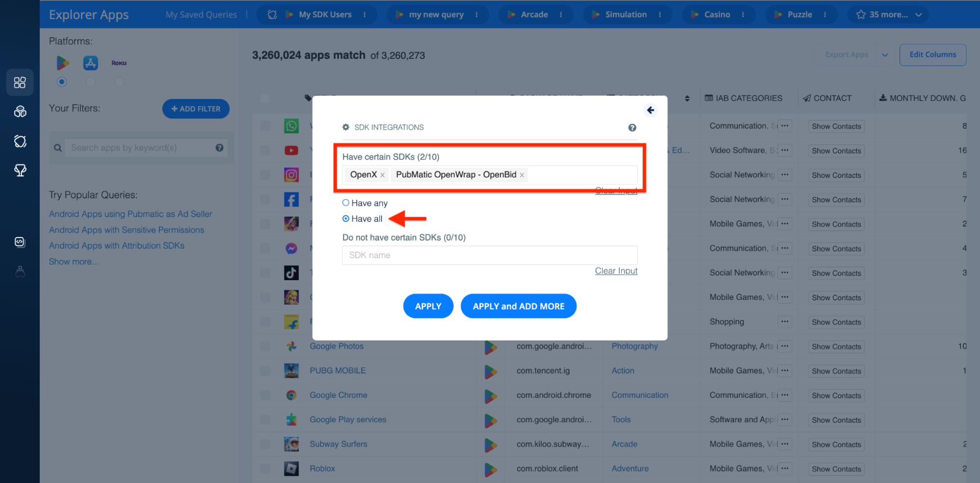Click the ADD FILTER button

point(196,109)
